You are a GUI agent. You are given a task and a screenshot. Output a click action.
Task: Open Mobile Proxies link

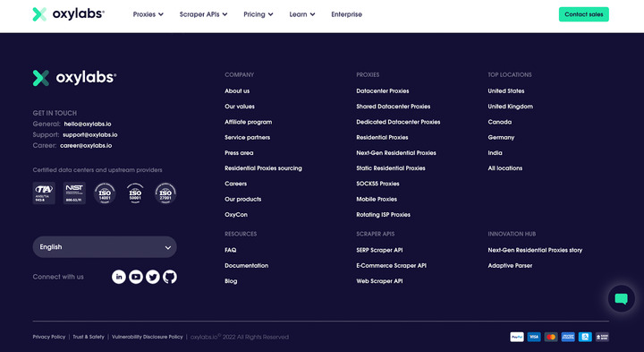coord(377,200)
